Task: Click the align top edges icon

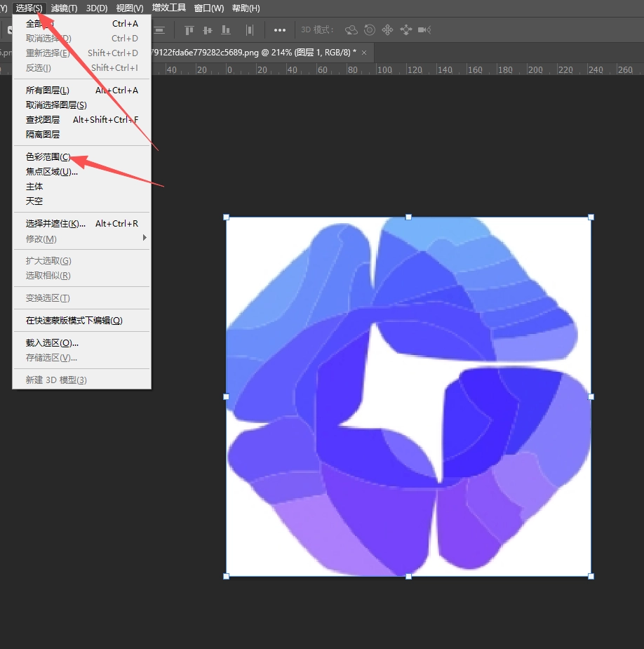Action: [x=189, y=30]
